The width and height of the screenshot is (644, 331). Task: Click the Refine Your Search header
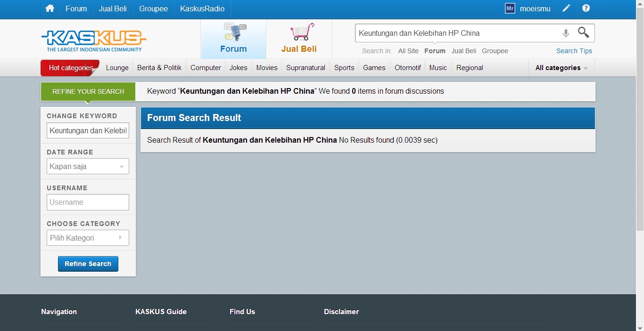pos(88,91)
